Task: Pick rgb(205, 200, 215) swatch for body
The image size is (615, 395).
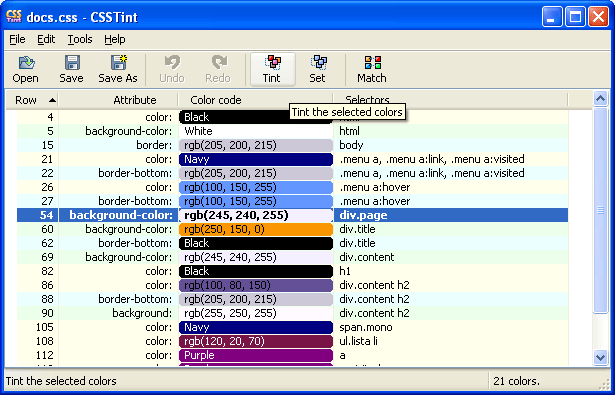Action: 256,145
